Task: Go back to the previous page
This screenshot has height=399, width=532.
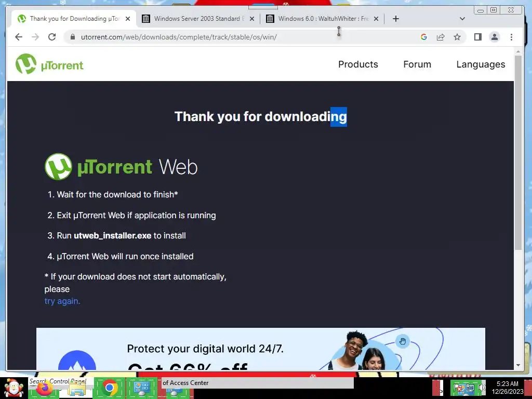Action: pyautogui.click(x=19, y=37)
